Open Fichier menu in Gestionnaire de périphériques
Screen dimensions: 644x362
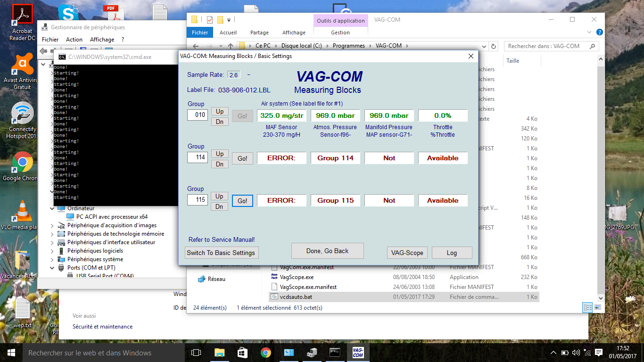click(50, 40)
